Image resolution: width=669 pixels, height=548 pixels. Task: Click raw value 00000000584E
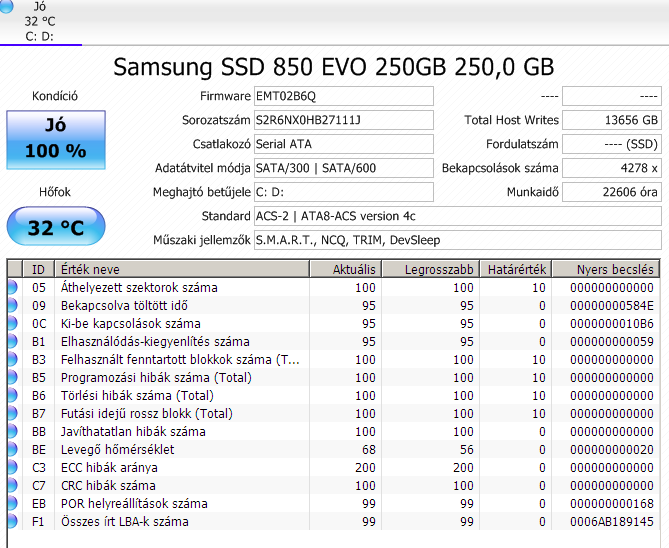[x=612, y=305]
